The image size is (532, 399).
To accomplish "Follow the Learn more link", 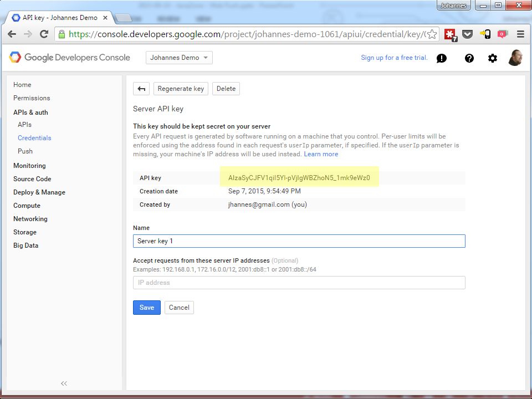I will (x=321, y=154).
